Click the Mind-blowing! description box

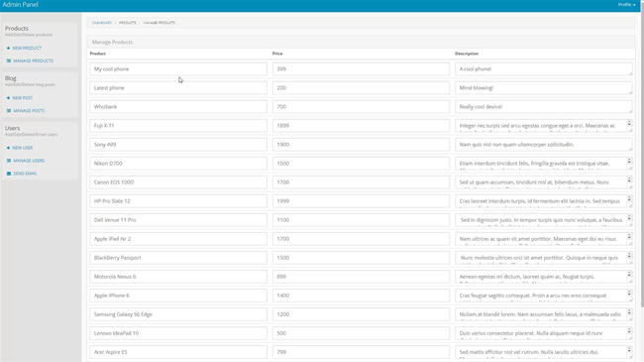click(544, 88)
